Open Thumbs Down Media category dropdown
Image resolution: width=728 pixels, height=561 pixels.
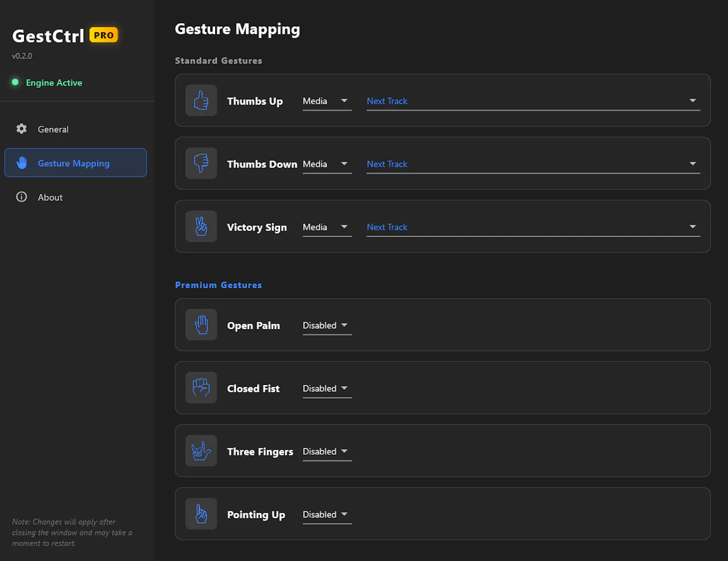click(x=327, y=164)
